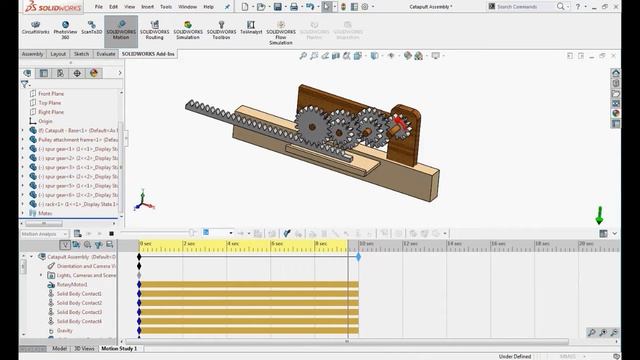The height and width of the screenshot is (360, 640).
Task: Click the Save icon
Action: click(x=278, y=7)
